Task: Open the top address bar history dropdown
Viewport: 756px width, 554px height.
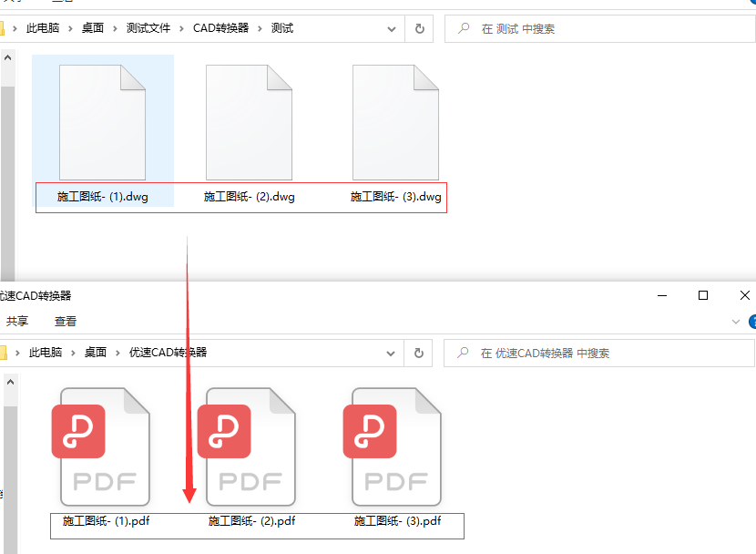Action: [x=392, y=28]
